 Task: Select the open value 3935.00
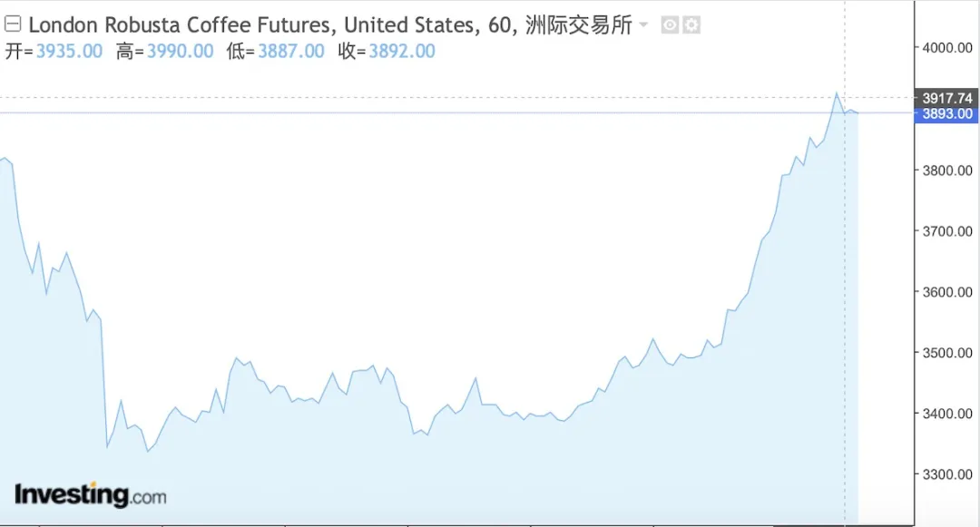69,51
